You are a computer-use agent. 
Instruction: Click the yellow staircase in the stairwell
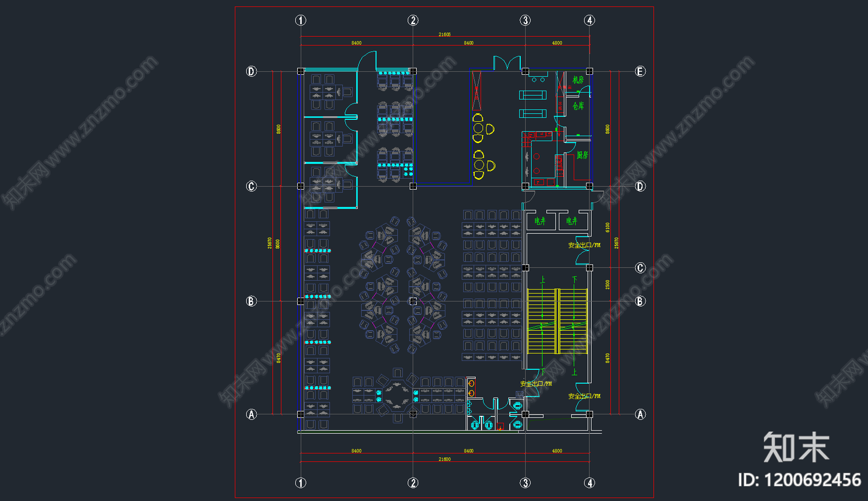point(557,321)
